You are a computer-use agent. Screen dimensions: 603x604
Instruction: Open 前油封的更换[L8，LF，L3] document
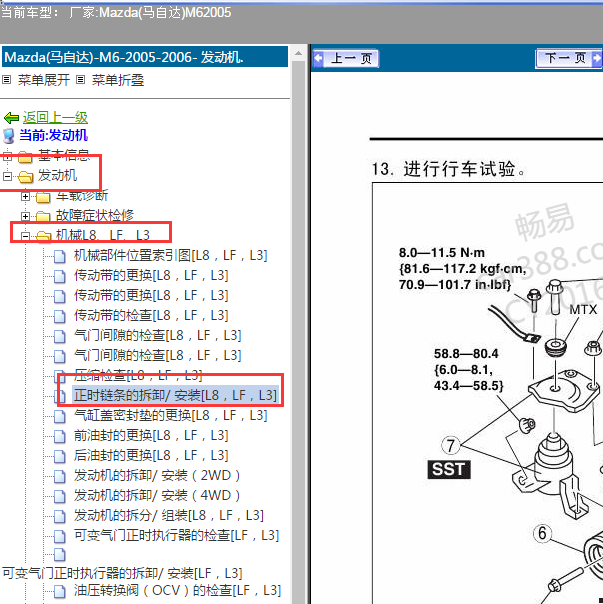click(151, 435)
